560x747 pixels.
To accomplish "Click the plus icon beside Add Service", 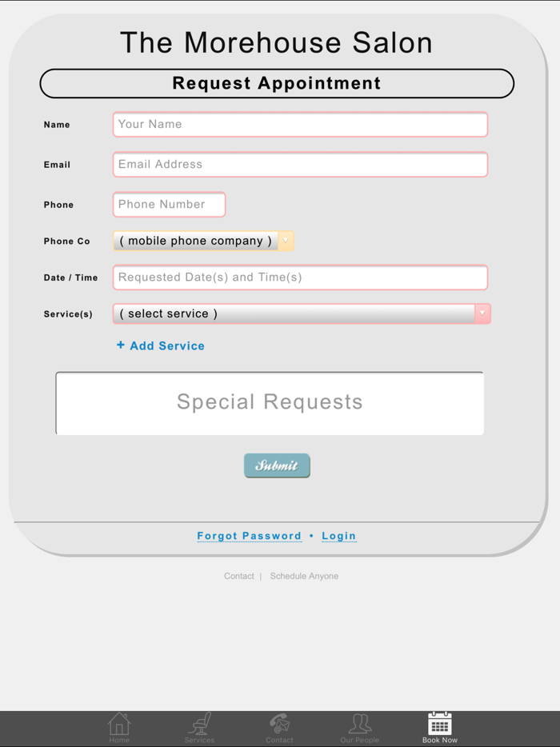I will point(121,346).
